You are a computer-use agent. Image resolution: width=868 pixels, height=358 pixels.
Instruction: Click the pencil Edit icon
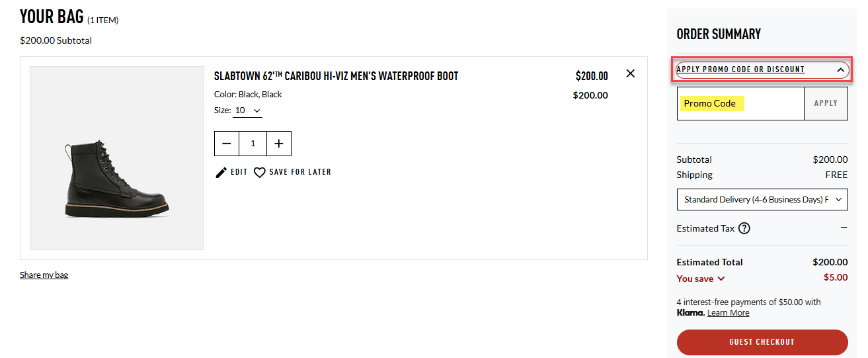click(x=221, y=173)
